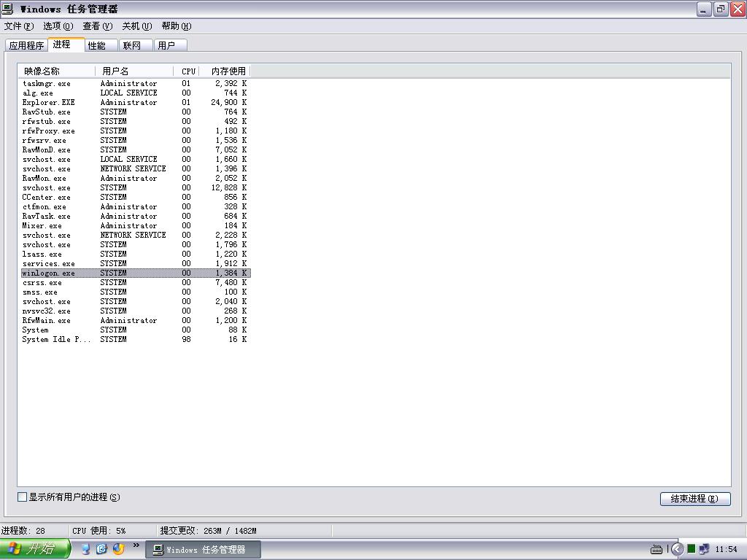This screenshot has height=560, width=747.
Task: Select the services.exe process row
Action: click(x=135, y=264)
